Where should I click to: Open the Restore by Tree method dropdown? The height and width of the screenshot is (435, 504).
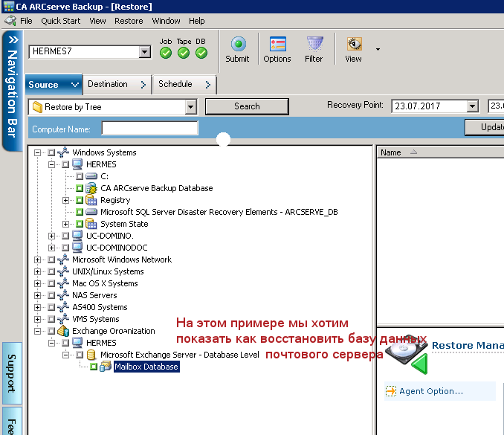pyautogui.click(x=190, y=107)
